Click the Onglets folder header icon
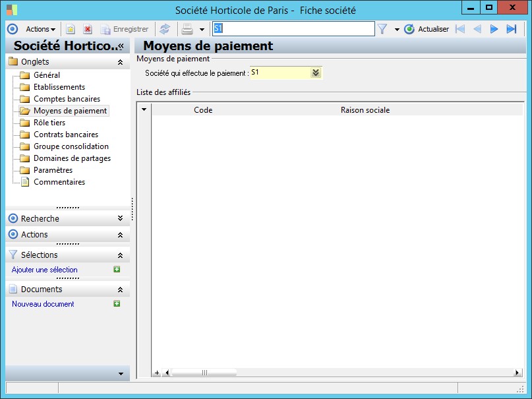Screen dimensions: 532x399 [13, 61]
